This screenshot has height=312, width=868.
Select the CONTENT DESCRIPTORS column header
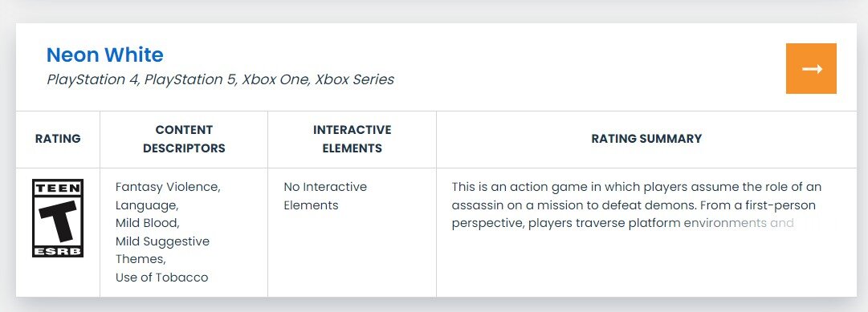[x=184, y=139]
